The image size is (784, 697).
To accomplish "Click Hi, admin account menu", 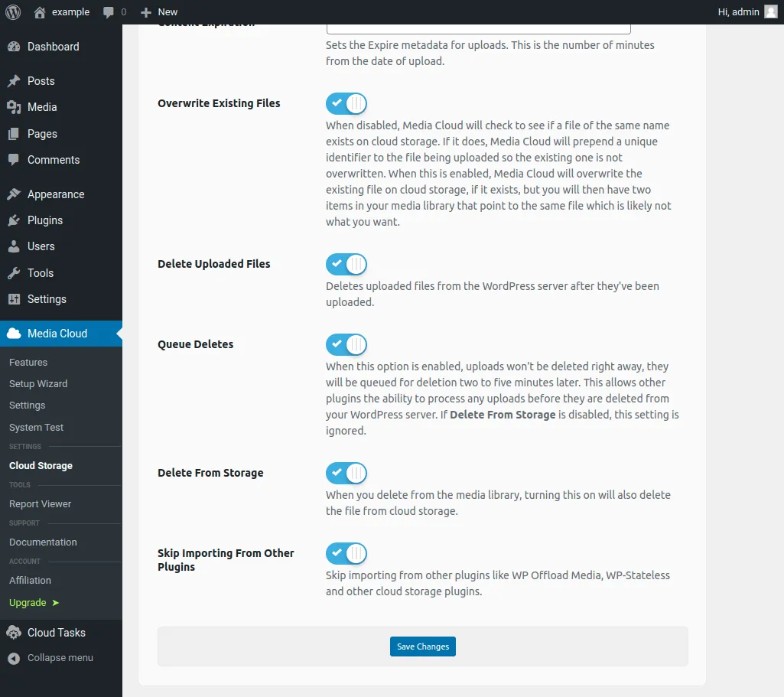I will [738, 12].
